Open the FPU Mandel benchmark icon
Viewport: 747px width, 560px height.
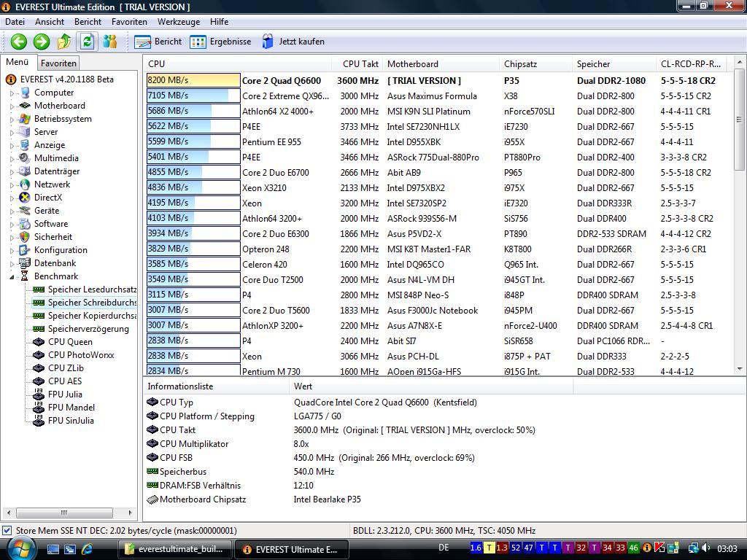coord(39,407)
